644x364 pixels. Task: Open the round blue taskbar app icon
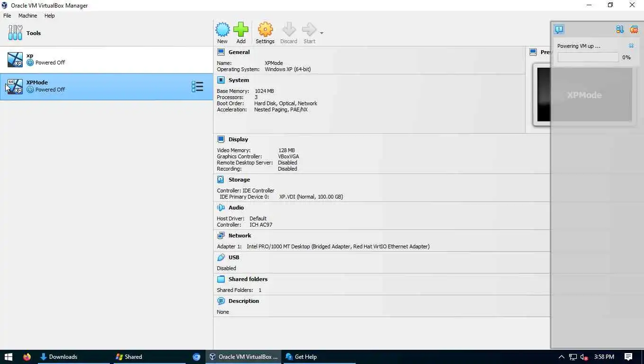[197, 357]
